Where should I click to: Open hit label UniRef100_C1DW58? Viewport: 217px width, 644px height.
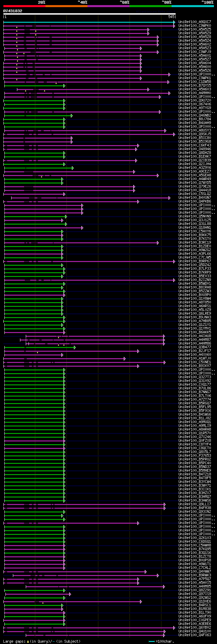[x=195, y=82]
